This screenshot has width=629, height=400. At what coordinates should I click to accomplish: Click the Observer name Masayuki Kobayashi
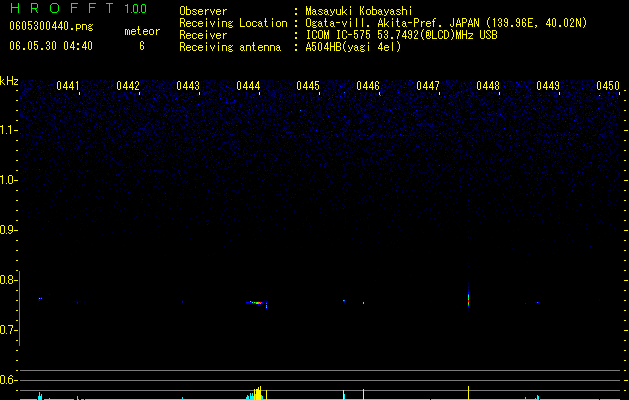359,11
